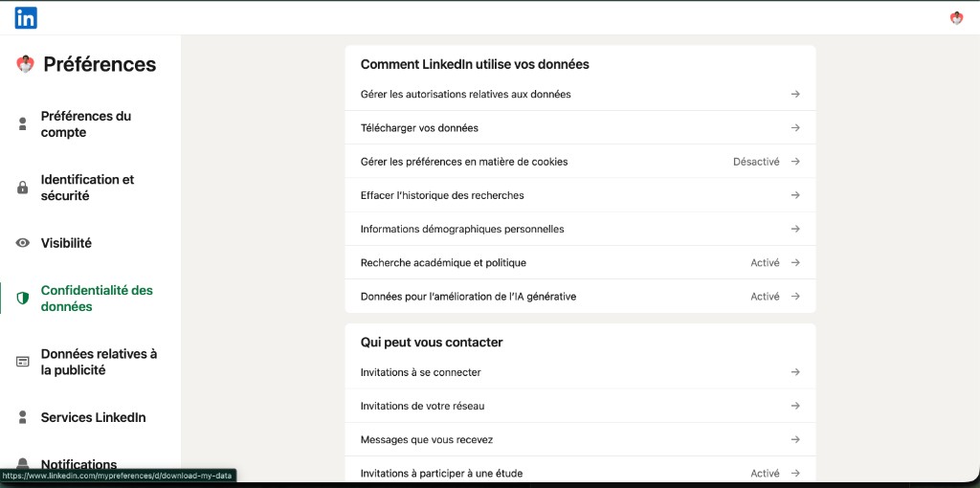Select Confidentialité des données in sidebar

click(x=97, y=299)
